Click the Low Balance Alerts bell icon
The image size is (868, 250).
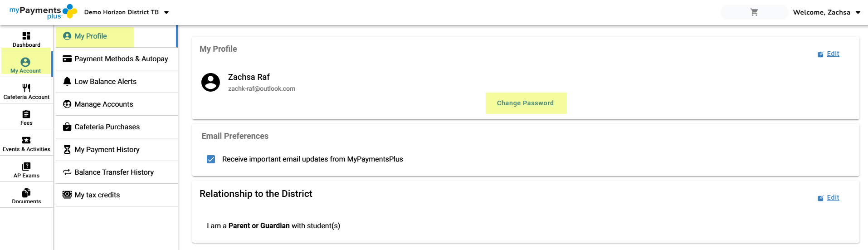tap(67, 81)
